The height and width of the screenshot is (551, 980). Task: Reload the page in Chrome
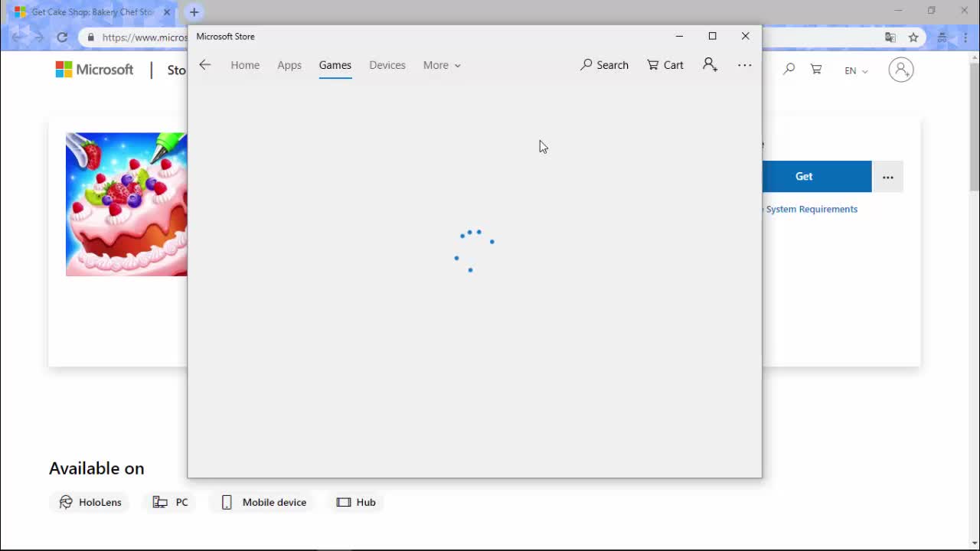tap(63, 37)
